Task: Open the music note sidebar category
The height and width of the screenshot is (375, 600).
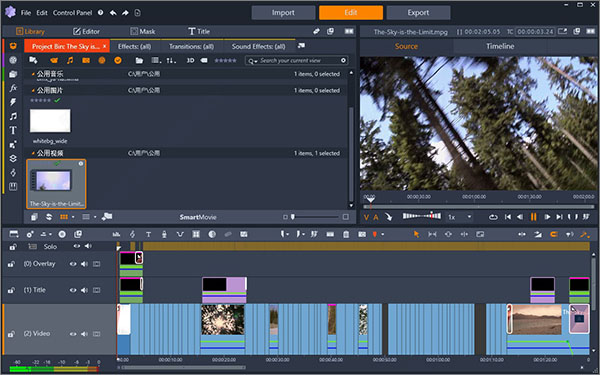Action: click(x=13, y=116)
